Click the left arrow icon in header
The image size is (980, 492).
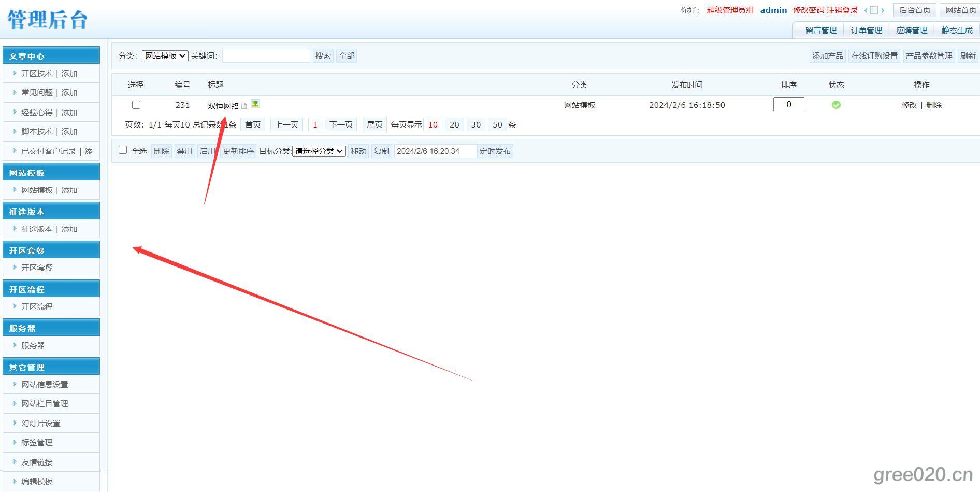click(x=866, y=10)
